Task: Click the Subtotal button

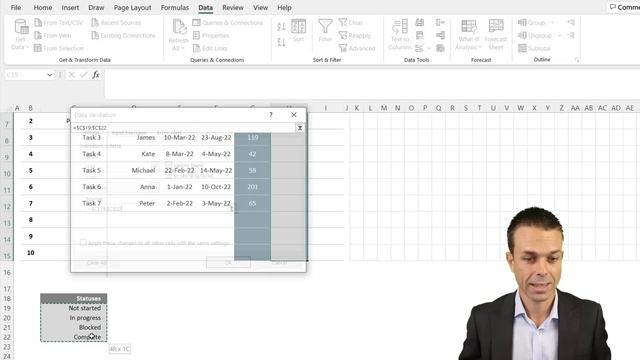Action: pos(534,48)
